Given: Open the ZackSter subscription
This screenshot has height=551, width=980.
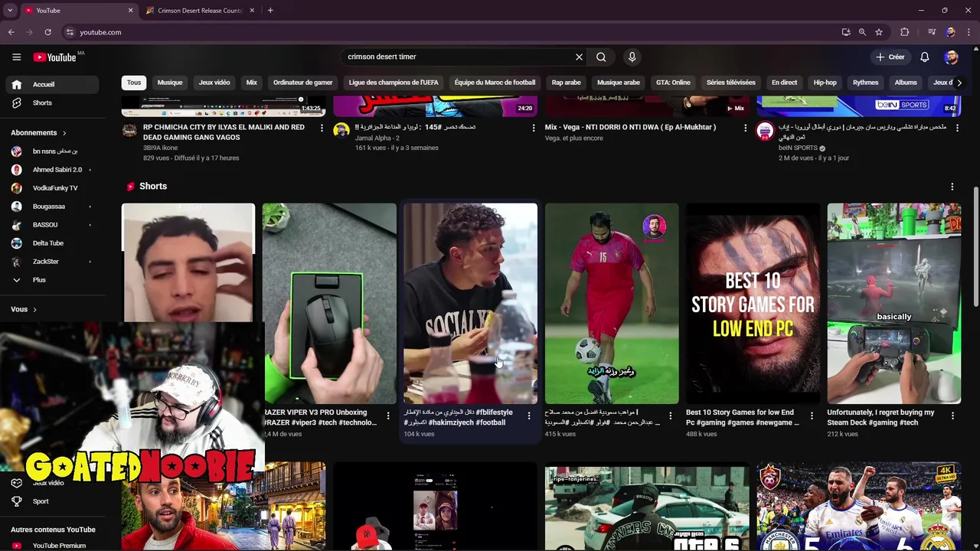Looking at the screenshot, I should [52, 261].
